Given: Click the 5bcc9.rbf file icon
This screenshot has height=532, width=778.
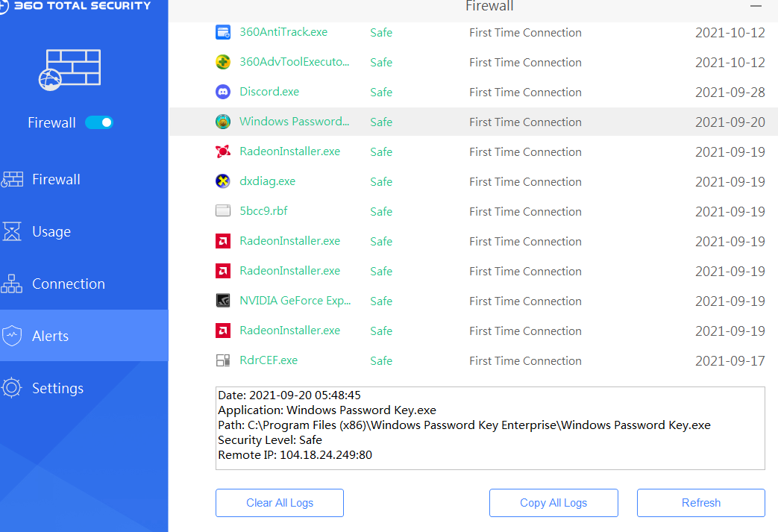Looking at the screenshot, I should [223, 211].
